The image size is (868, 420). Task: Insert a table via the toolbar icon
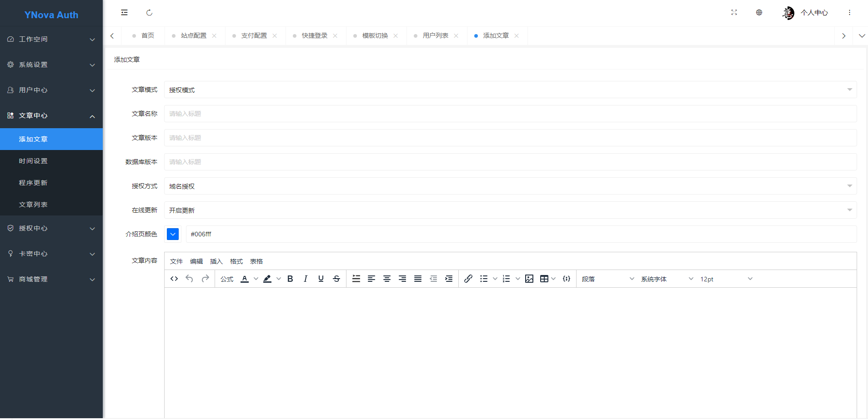[544, 279]
